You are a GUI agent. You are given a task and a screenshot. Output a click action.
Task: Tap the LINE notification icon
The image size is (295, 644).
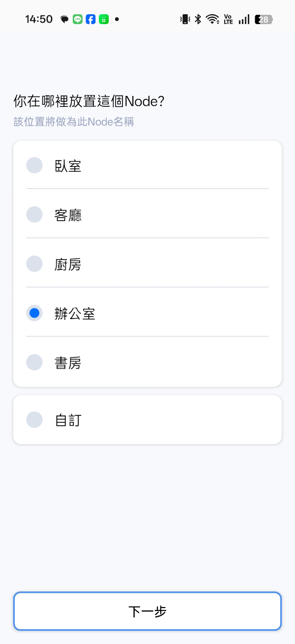pyautogui.click(x=77, y=19)
